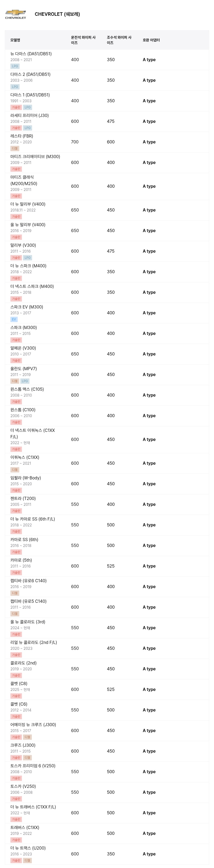Viewport: 214px width, 868px height.
Task: Select 디젤 tag under 어메이징 뉴 크루즈 (J300)
Action: pos(27,737)
